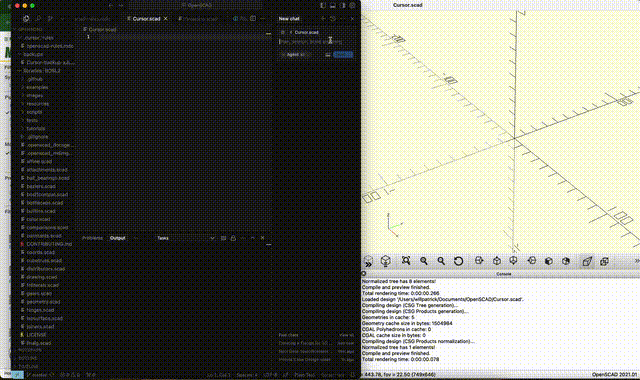Close the Cursor.scad editor tab
The image size is (640, 380).
pyautogui.click(x=166, y=19)
